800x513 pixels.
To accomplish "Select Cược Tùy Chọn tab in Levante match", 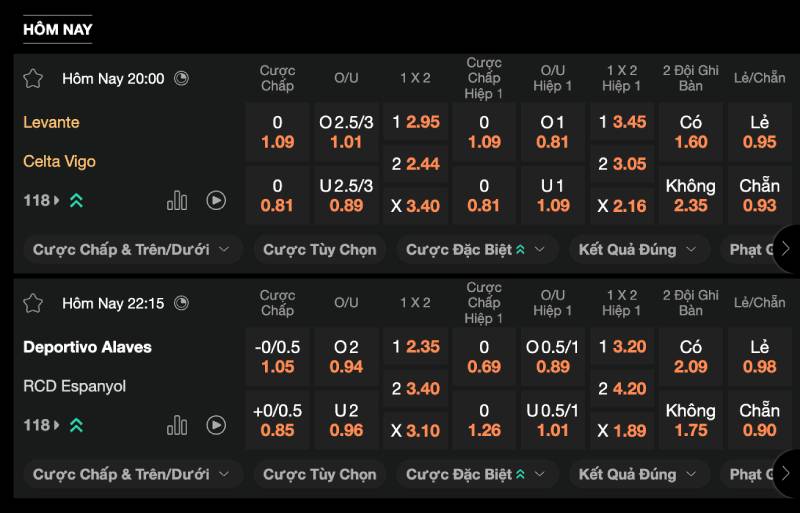I will click(319, 249).
